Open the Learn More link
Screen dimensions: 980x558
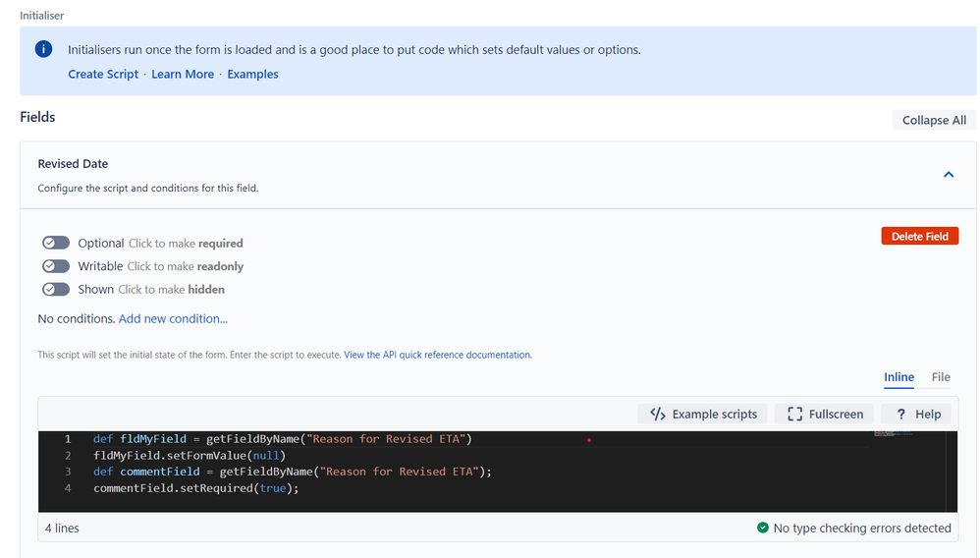(183, 74)
